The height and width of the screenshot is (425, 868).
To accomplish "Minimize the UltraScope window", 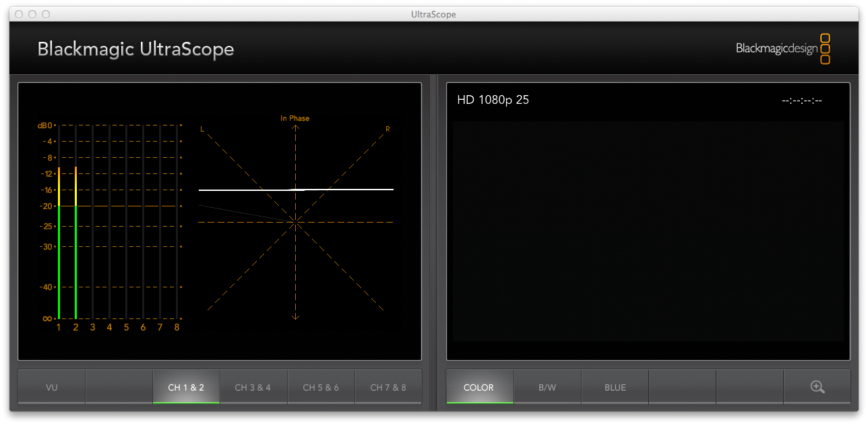I will [x=32, y=14].
